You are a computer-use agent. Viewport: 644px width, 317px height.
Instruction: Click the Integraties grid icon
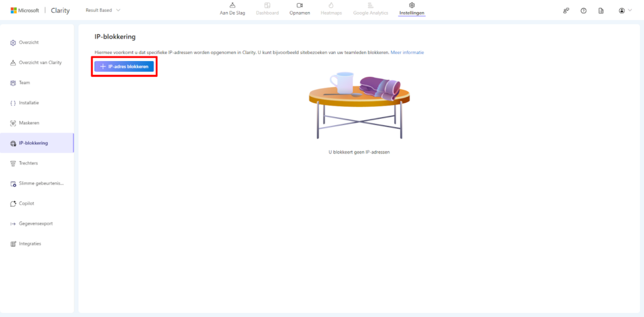[13, 244]
